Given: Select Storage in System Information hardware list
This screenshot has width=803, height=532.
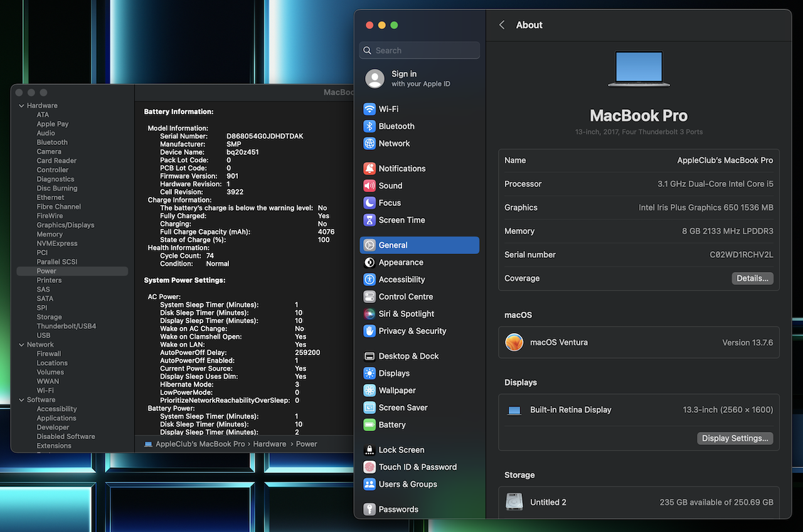Looking at the screenshot, I should click(49, 317).
